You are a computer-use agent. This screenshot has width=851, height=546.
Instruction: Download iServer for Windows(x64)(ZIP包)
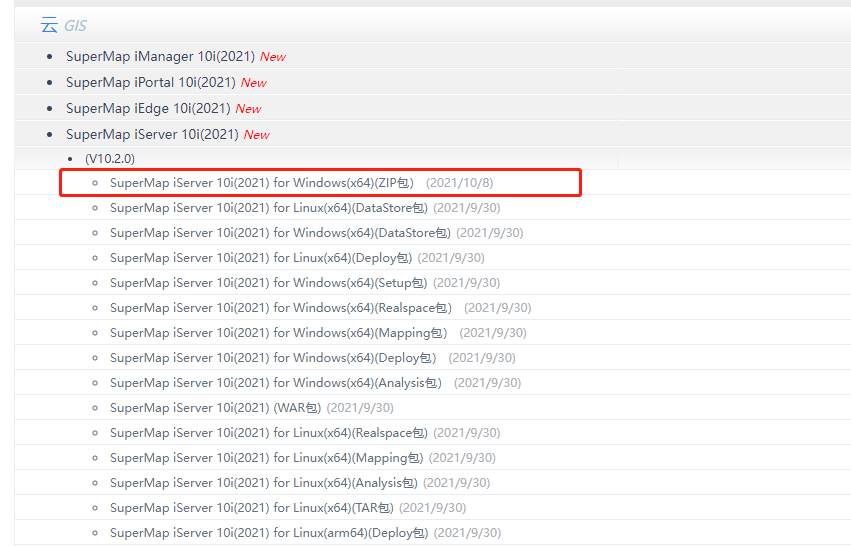click(x=262, y=183)
